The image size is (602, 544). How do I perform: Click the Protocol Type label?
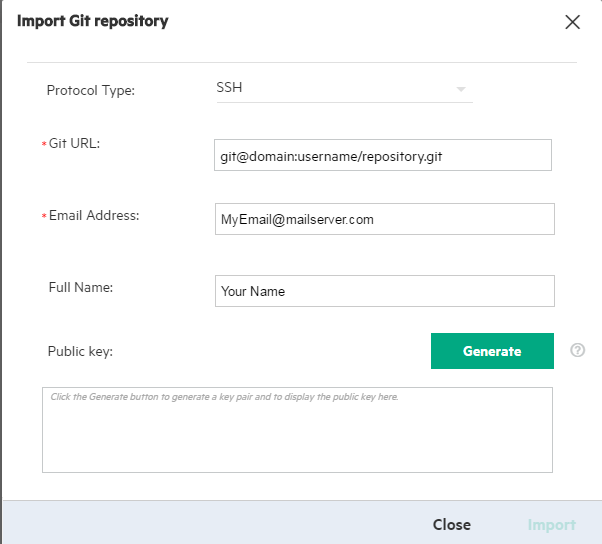pos(91,91)
